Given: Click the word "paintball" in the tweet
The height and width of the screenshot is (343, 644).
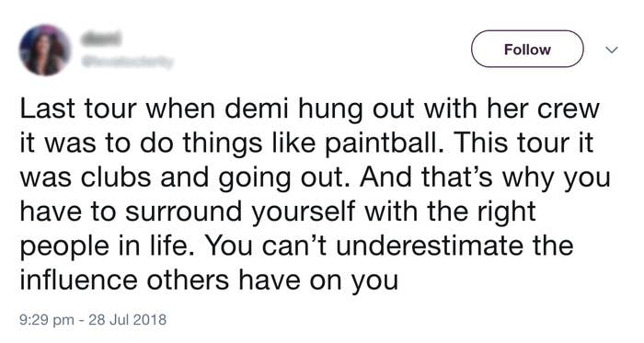Looking at the screenshot, I should [384, 143].
